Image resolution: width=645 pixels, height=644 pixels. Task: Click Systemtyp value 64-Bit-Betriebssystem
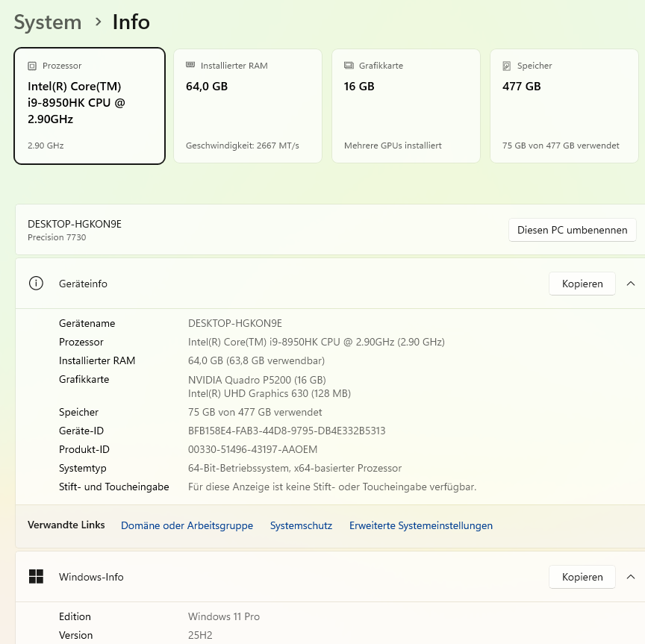coord(295,468)
